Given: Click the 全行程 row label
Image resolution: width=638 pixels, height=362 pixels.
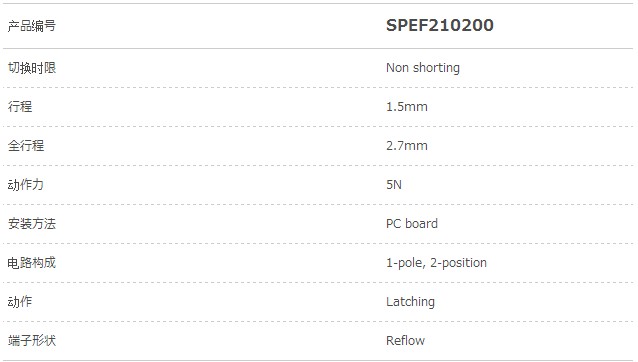Looking at the screenshot, I should pyautogui.click(x=26, y=146).
